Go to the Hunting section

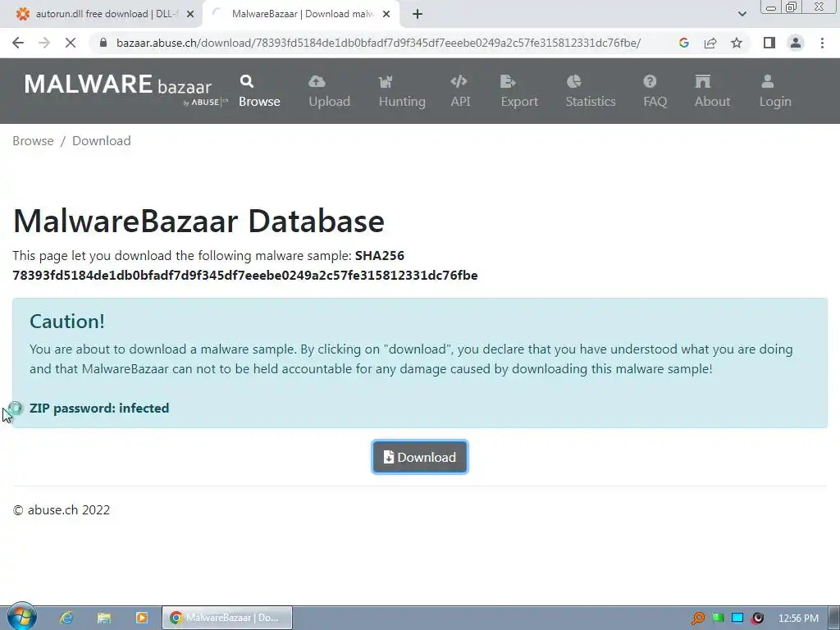(402, 91)
